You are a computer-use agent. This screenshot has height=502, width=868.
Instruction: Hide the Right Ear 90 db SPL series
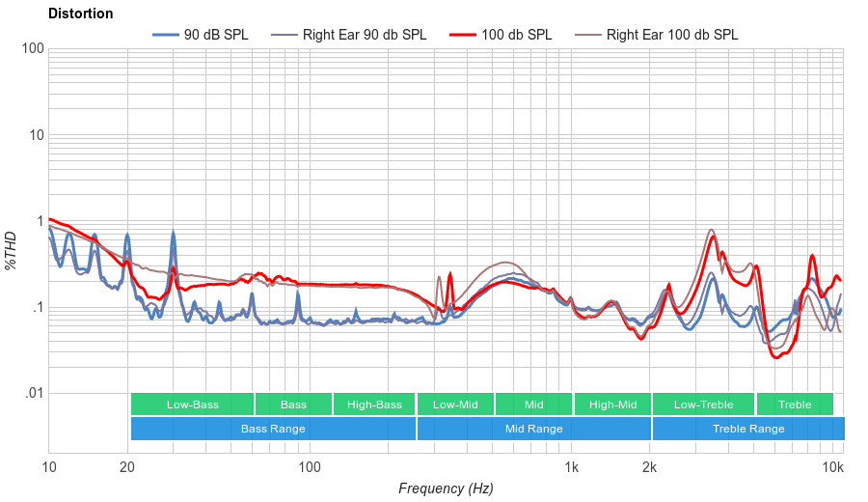pyautogui.click(x=364, y=35)
